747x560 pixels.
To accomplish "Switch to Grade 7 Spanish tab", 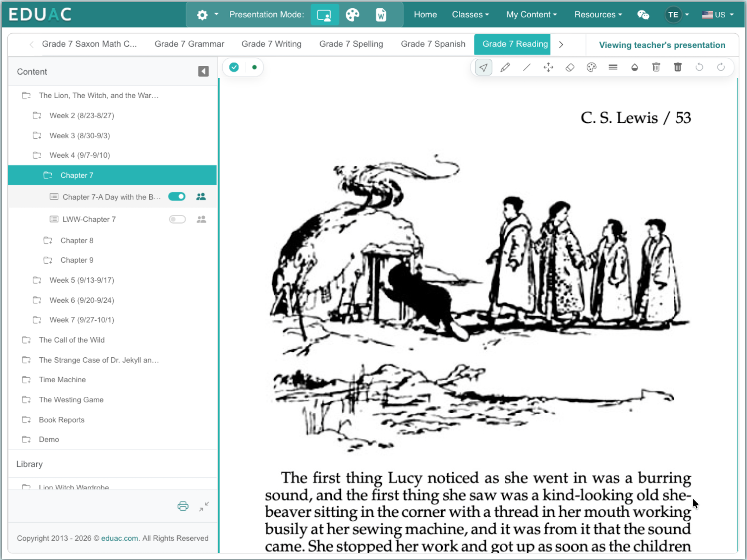I will pyautogui.click(x=433, y=44).
